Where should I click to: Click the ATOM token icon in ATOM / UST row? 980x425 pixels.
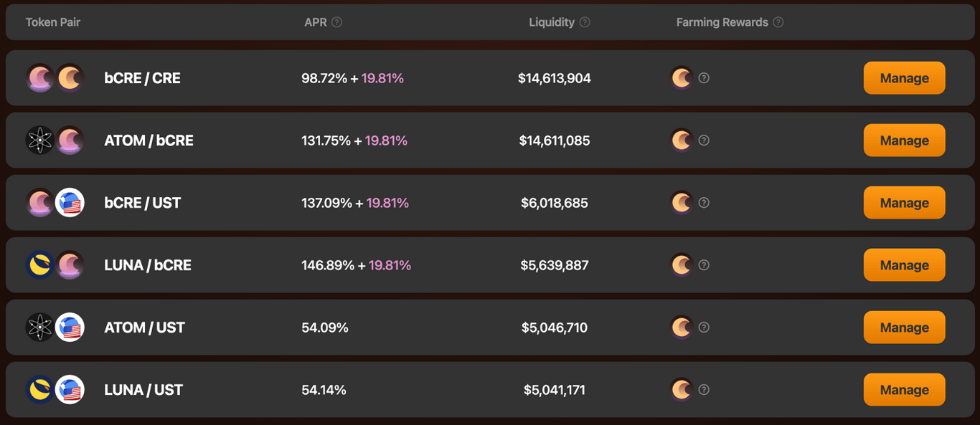click(x=40, y=328)
